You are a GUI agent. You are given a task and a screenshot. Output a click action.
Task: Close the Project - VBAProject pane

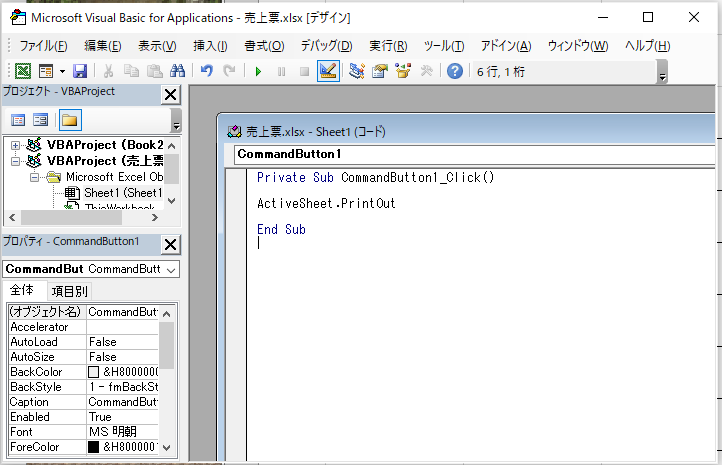(x=170, y=94)
